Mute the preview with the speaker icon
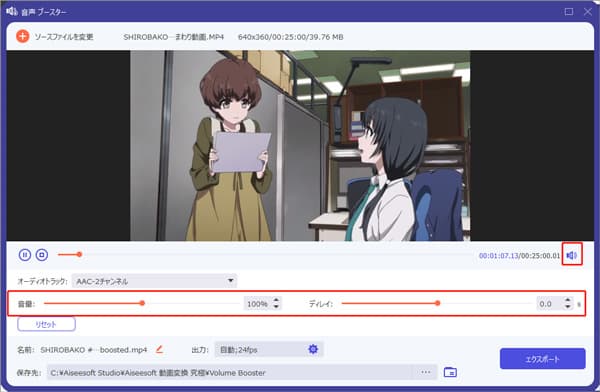Viewport: 600px width, 392px height. pyautogui.click(x=572, y=255)
